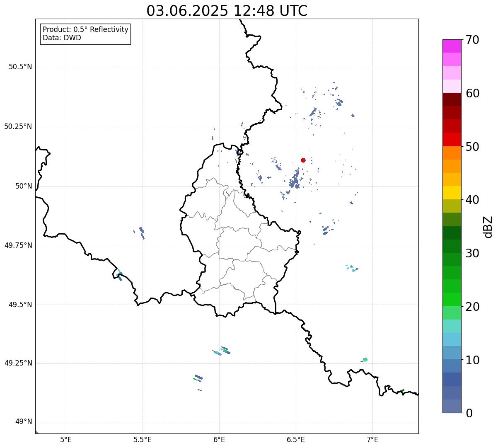This screenshot has height=448, width=498.
Task: Click the 'dBZ' colorbar axis label
Action: click(488, 227)
